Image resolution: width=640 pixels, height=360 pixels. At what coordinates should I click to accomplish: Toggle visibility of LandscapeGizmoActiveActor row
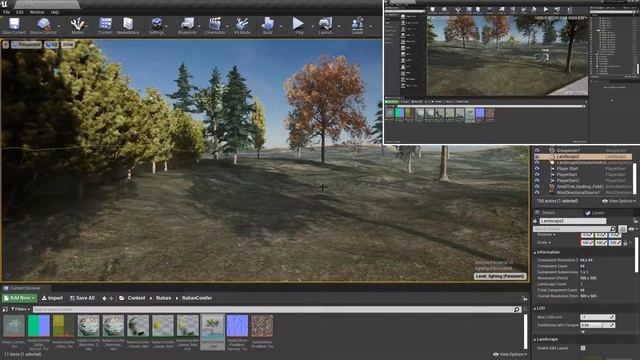point(537,162)
